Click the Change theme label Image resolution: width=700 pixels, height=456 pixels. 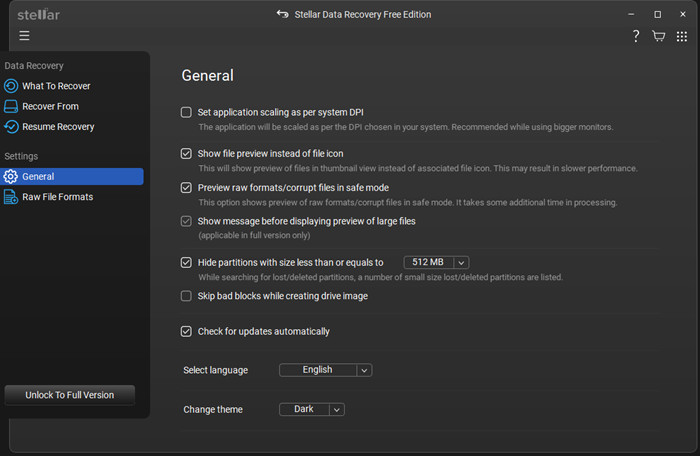coord(213,410)
